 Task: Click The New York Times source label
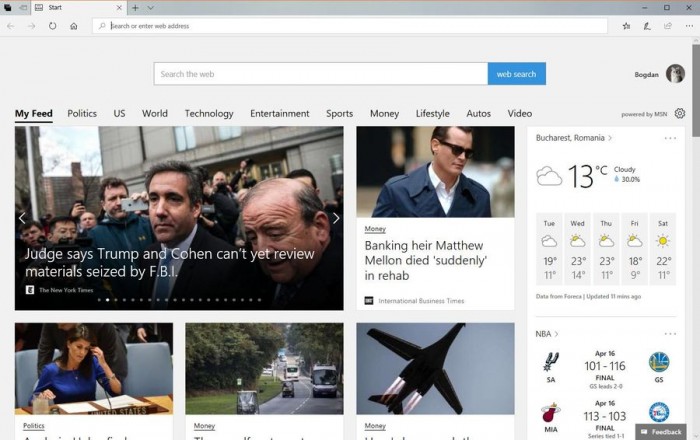click(x=66, y=290)
